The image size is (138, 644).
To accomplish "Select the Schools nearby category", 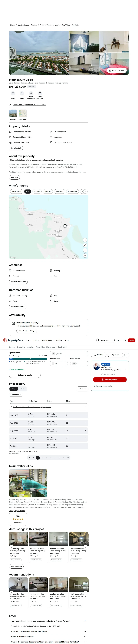I will (x=37, y=191).
